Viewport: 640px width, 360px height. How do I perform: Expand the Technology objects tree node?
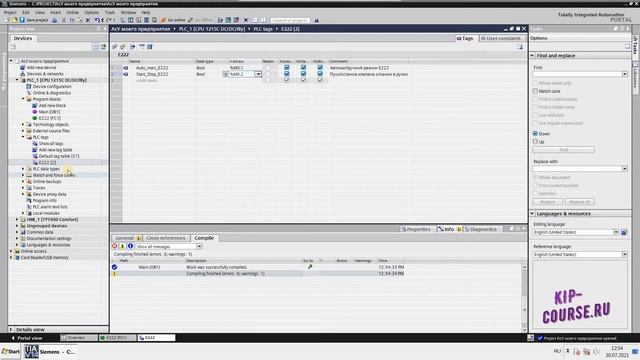click(x=23, y=124)
